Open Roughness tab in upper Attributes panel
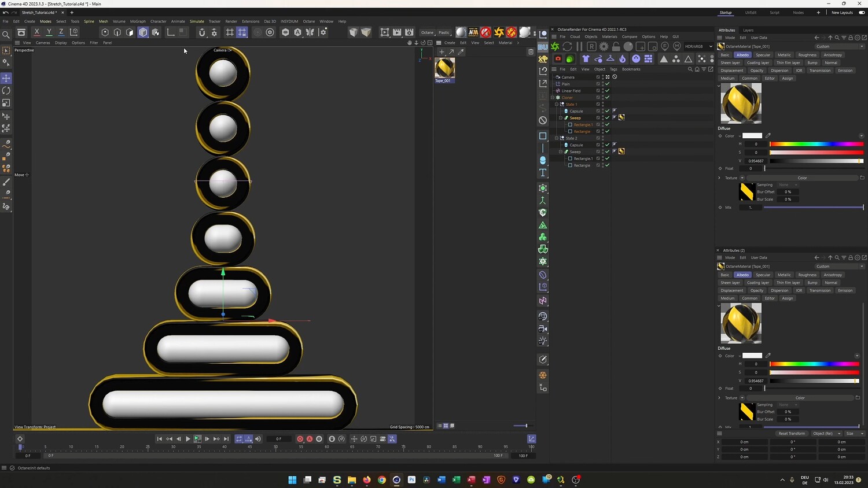This screenshot has height=488, width=868. click(807, 55)
